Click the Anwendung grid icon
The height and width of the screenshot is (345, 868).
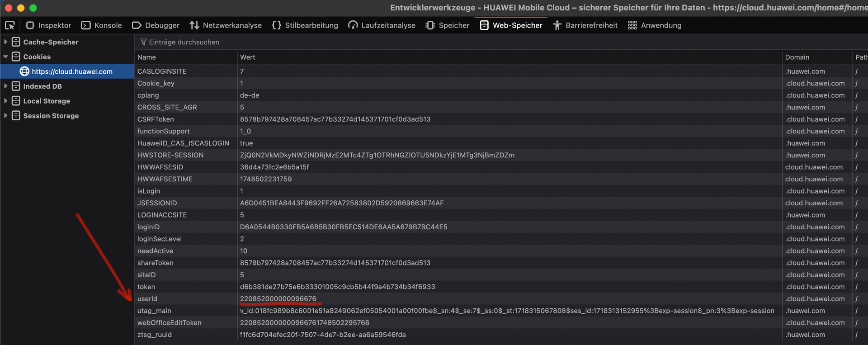pyautogui.click(x=632, y=25)
